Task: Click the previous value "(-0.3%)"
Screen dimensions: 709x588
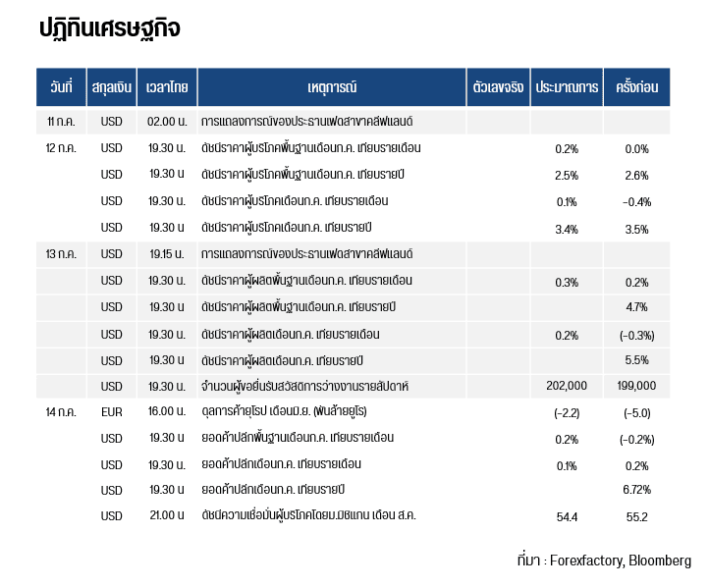Action: [x=636, y=336]
